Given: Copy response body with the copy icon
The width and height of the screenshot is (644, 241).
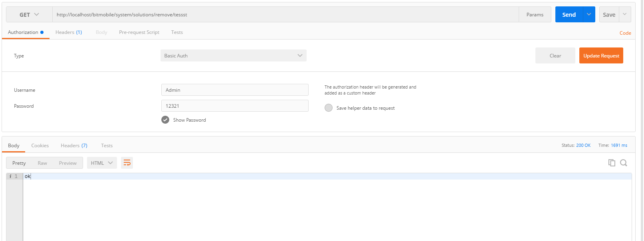Looking at the screenshot, I should click(x=611, y=163).
